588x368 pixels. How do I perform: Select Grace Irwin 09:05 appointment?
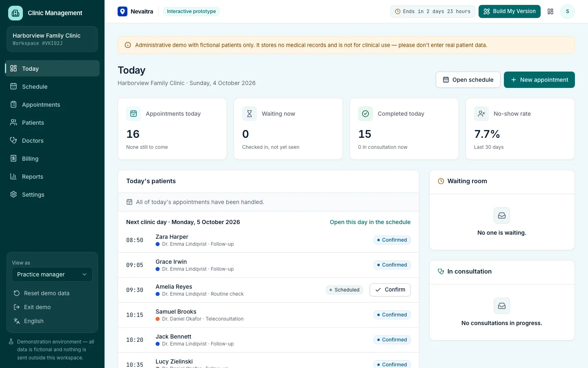pyautogui.click(x=268, y=265)
